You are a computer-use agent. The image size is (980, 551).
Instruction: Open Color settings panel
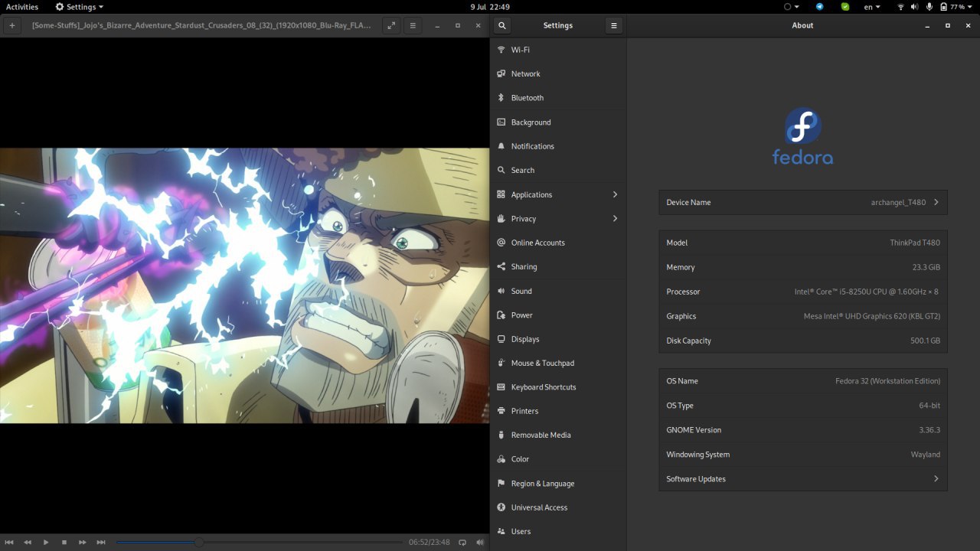(558, 459)
